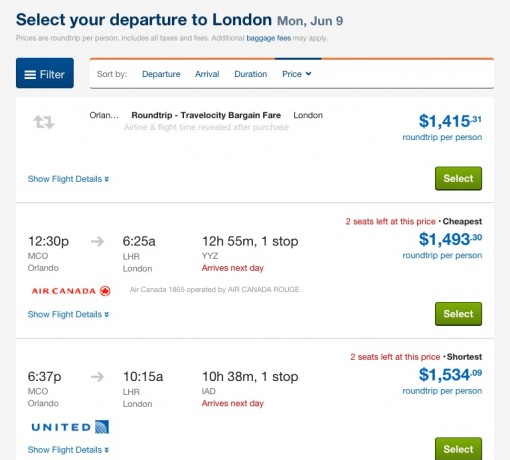Click the $1,534.09 roundtrip price
Viewport: 510px width, 460px height.
coord(450,374)
